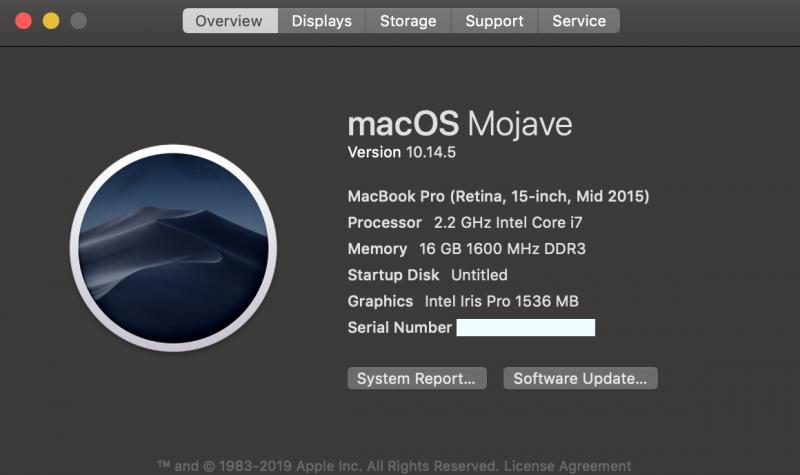Select the MacBook Pro model text
800x475 pixels.
tap(498, 196)
